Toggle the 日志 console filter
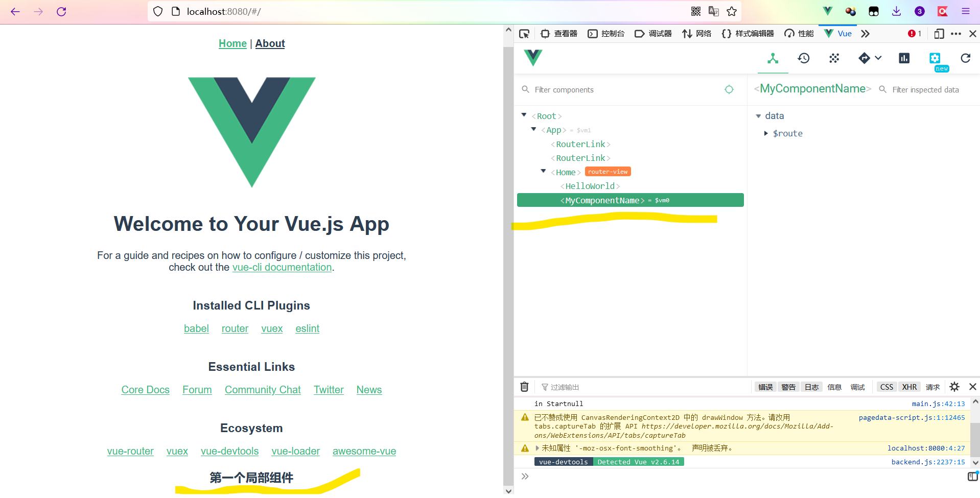 [x=811, y=387]
